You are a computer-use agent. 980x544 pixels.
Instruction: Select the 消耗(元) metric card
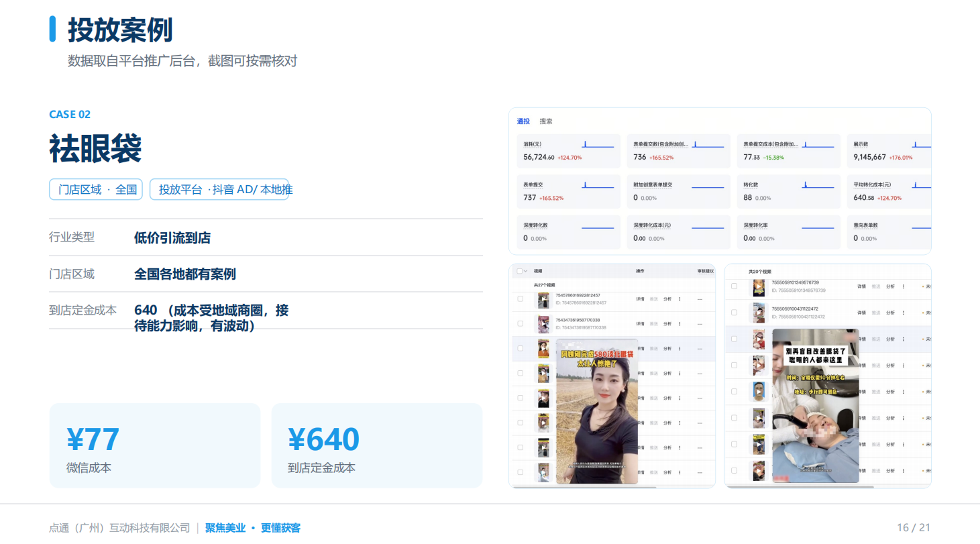569,150
